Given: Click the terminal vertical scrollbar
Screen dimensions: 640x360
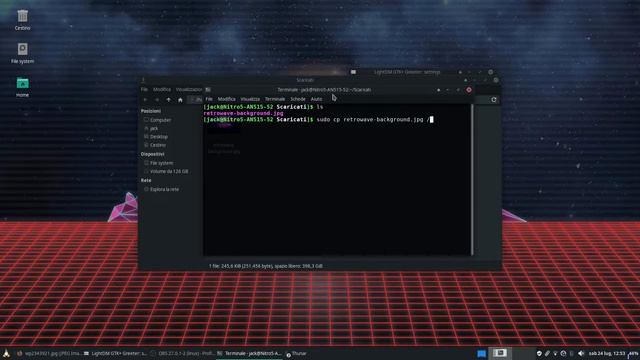Looking at the screenshot, I should 472,180.
